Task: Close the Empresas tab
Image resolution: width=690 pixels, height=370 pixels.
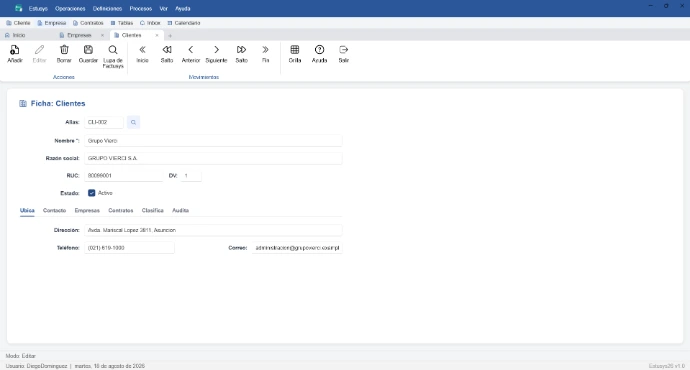Action: 103,35
